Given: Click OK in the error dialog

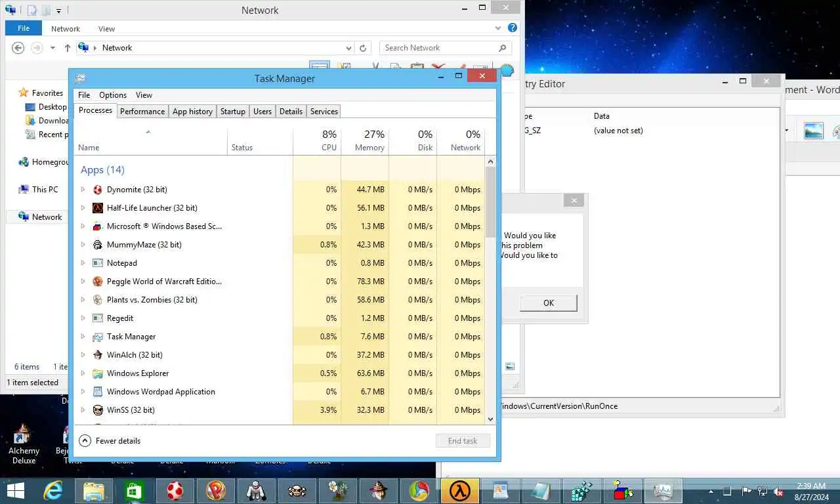Looking at the screenshot, I should coord(549,303).
